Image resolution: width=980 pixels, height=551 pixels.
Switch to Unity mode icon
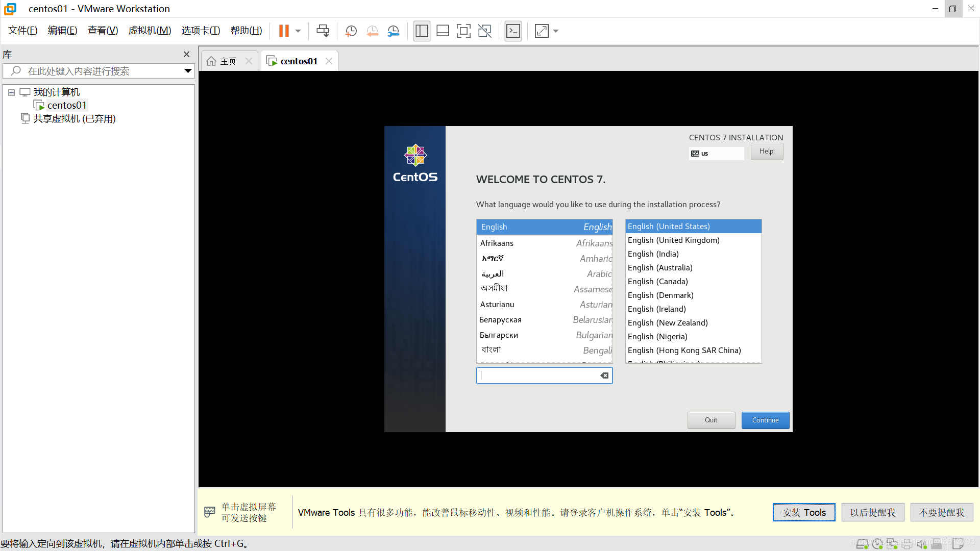(484, 31)
